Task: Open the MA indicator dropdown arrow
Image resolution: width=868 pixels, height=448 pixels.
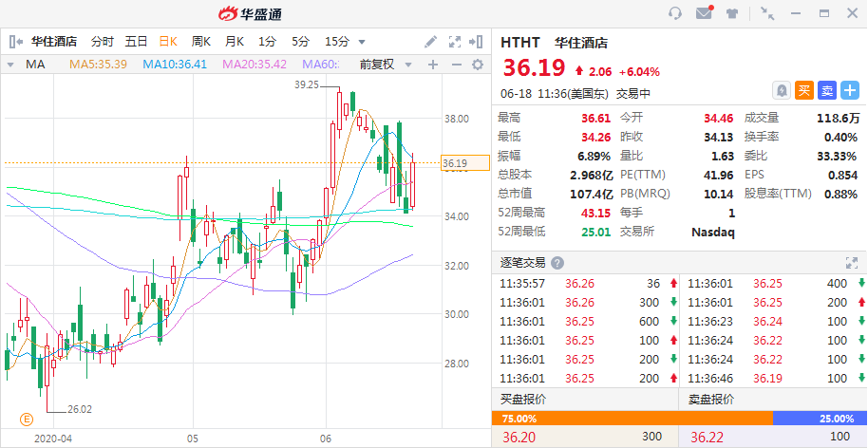Action: pyautogui.click(x=9, y=65)
